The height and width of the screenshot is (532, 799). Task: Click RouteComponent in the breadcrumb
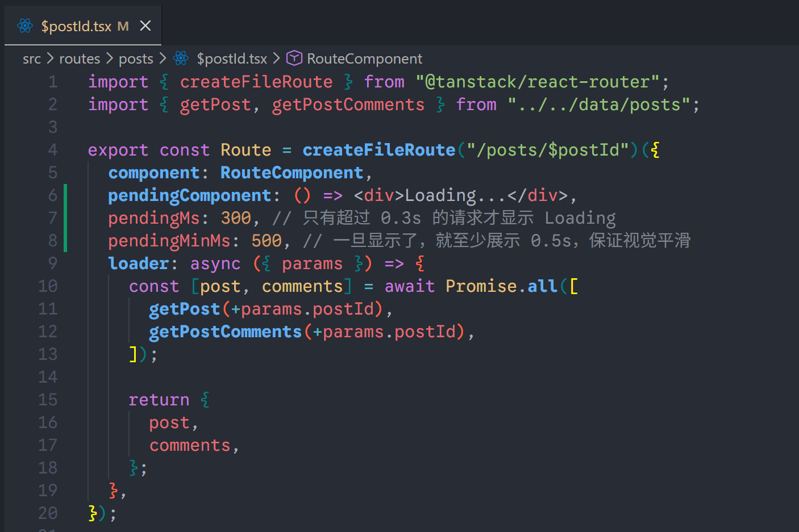(364, 59)
